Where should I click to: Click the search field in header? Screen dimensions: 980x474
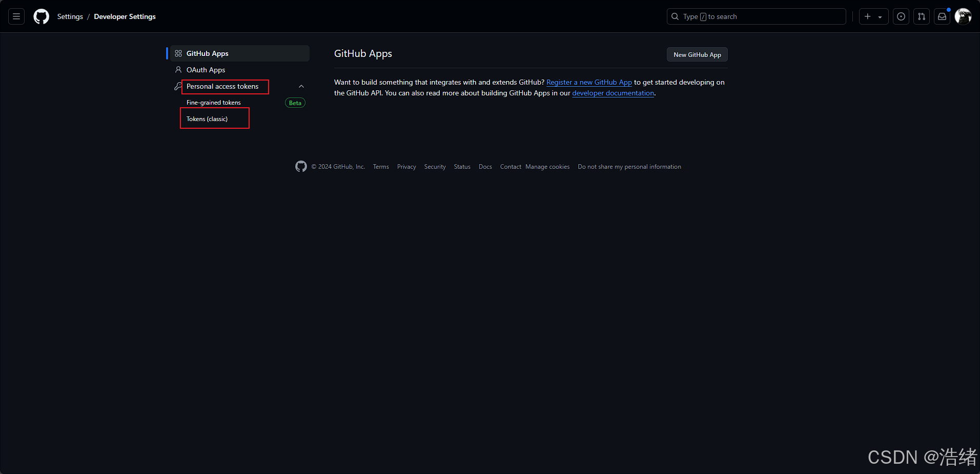coord(756,16)
